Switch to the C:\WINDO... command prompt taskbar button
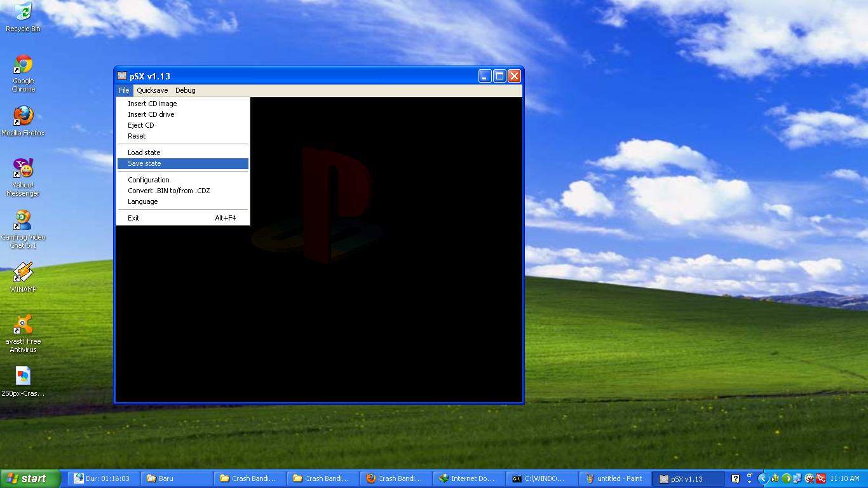 tap(542, 478)
